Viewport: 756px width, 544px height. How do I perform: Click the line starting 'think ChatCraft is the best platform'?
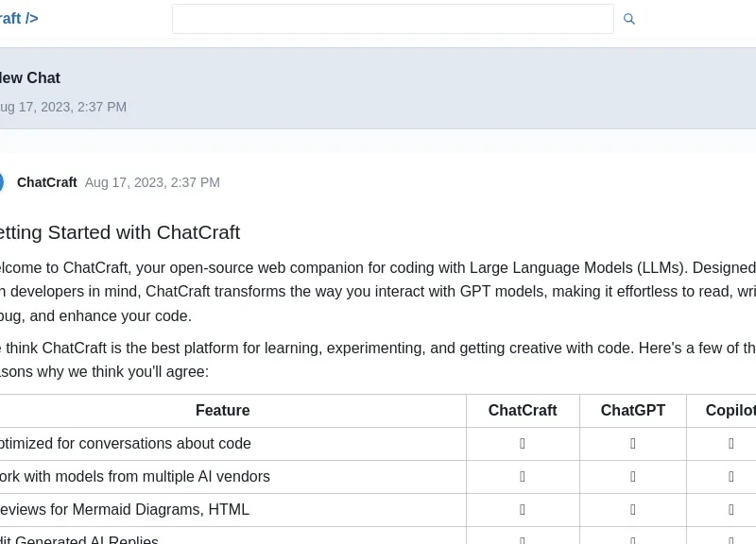378,348
